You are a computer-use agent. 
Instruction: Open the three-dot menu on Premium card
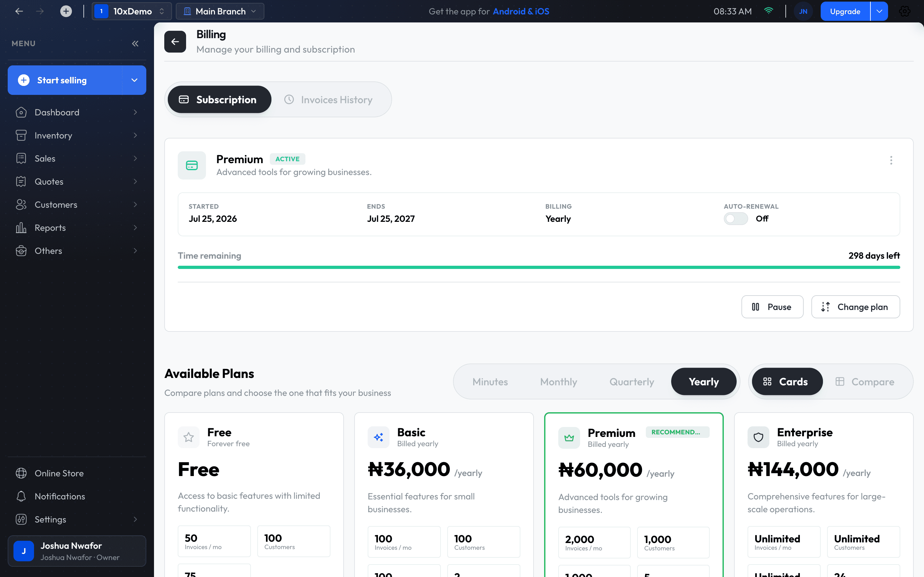tap(891, 160)
